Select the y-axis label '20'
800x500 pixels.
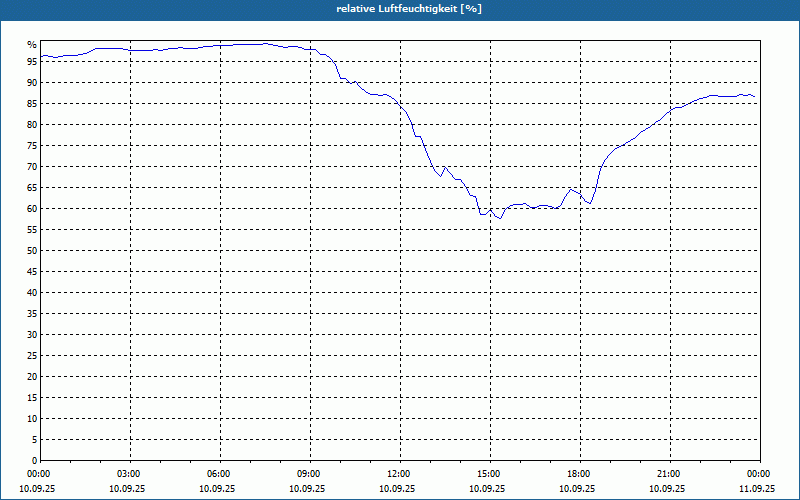[x=32, y=377]
